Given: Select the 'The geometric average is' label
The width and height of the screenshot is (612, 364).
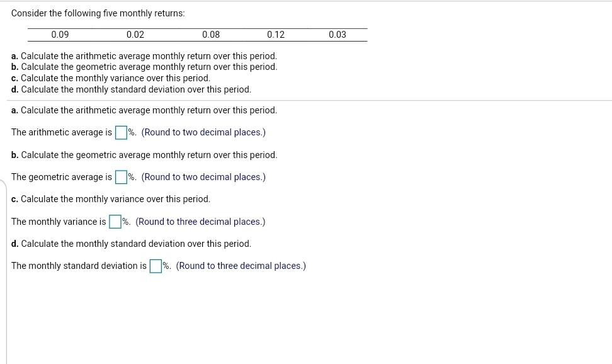Looking at the screenshot, I should click(62, 177).
